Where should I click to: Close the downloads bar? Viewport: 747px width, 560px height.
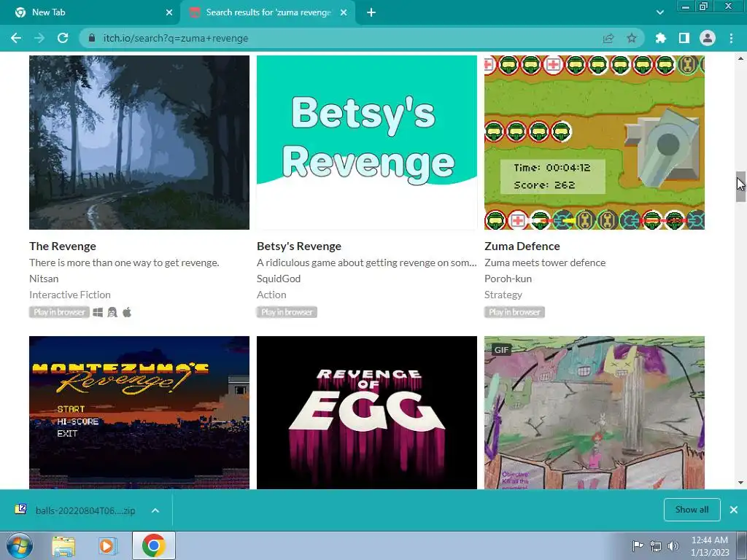click(734, 510)
